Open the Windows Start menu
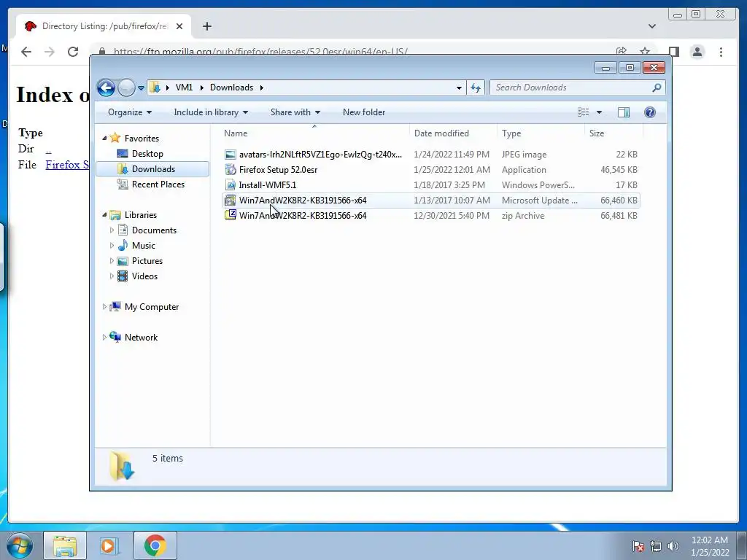The image size is (747, 560). coord(20,545)
